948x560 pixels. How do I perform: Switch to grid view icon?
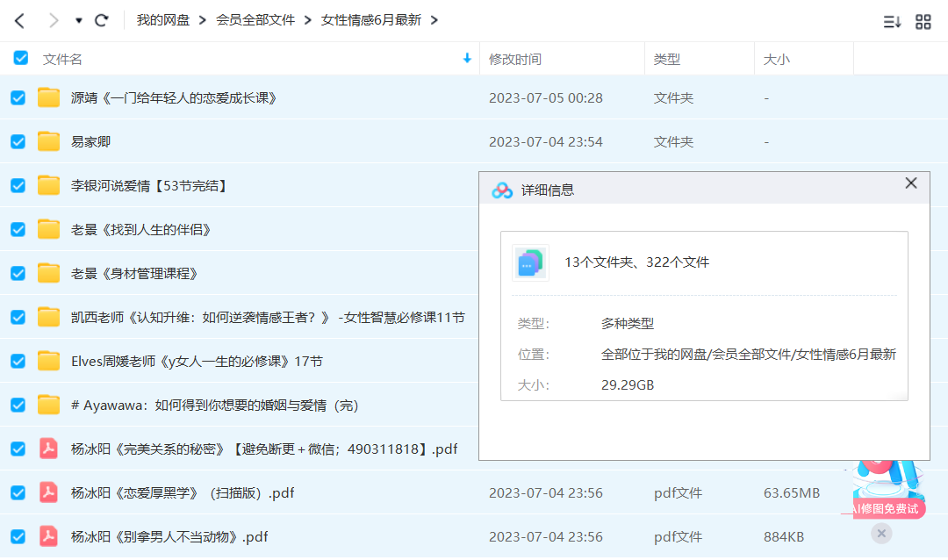point(923,22)
